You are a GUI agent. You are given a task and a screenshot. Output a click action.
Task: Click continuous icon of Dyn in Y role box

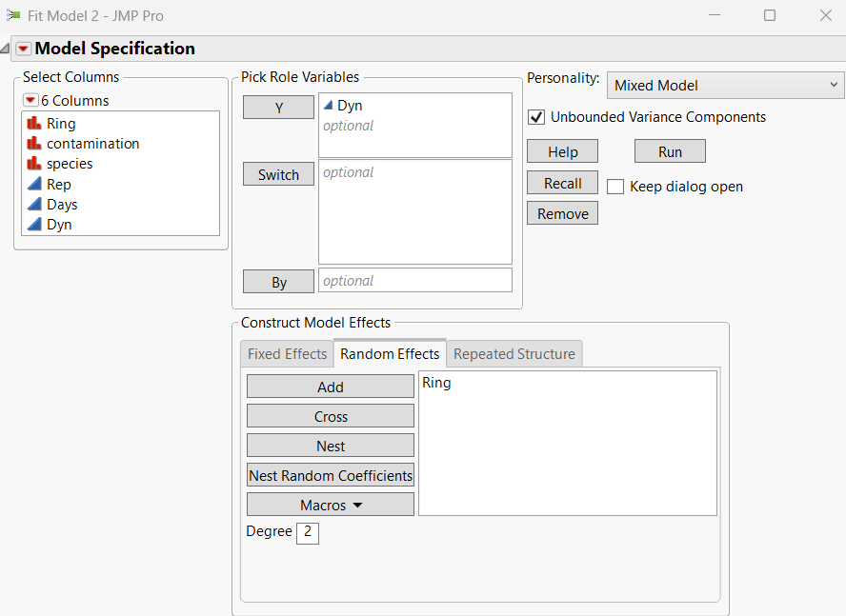[328, 106]
